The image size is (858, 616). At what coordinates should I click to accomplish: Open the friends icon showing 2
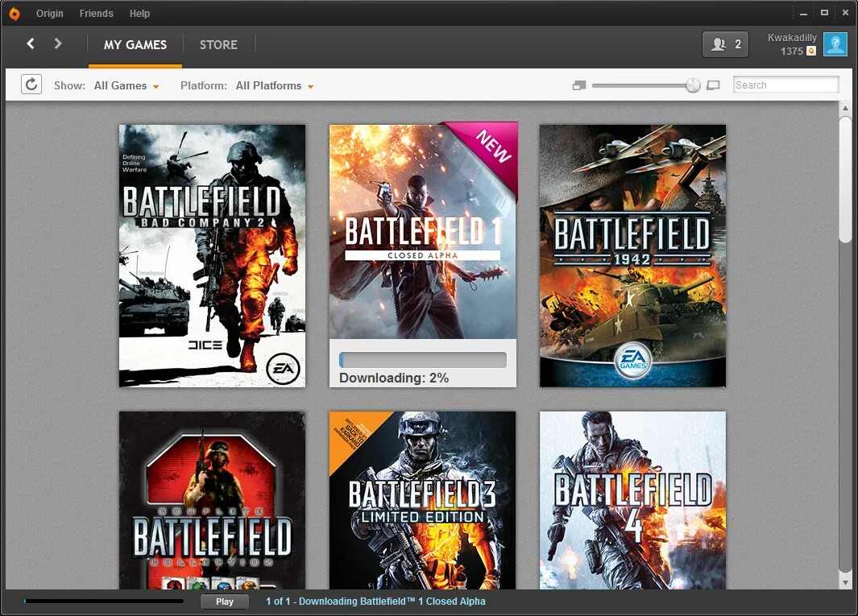(x=724, y=44)
